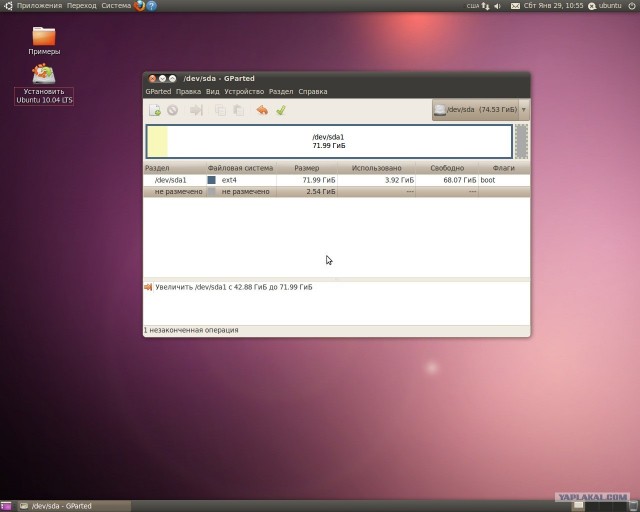Image resolution: width=640 pixels, height=512 pixels.
Task: Click /dev/sda - GParted taskbar button
Action: point(74,506)
